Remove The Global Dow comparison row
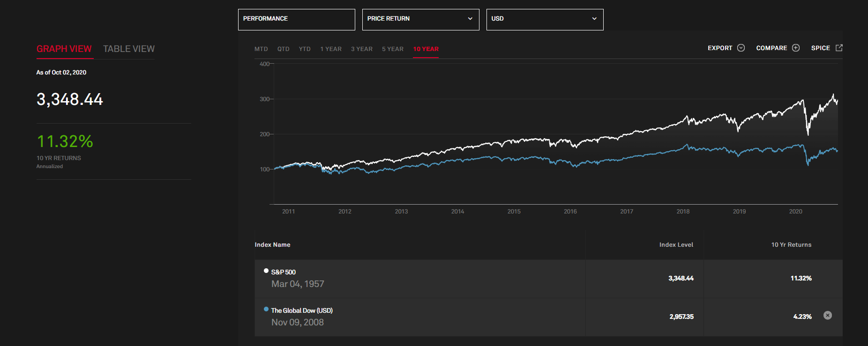 828,315
